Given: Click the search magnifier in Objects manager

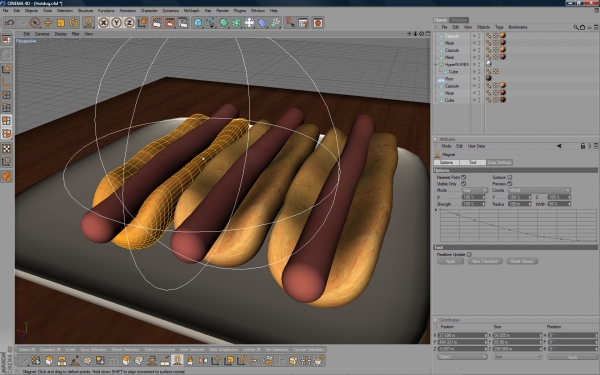Looking at the screenshot, I should (x=576, y=27).
